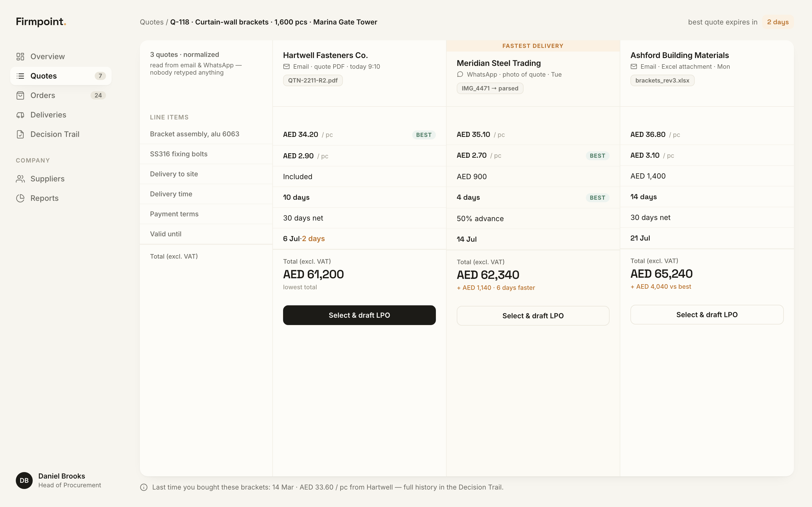
Task: Open Orders via shopping bag icon
Action: (x=20, y=95)
